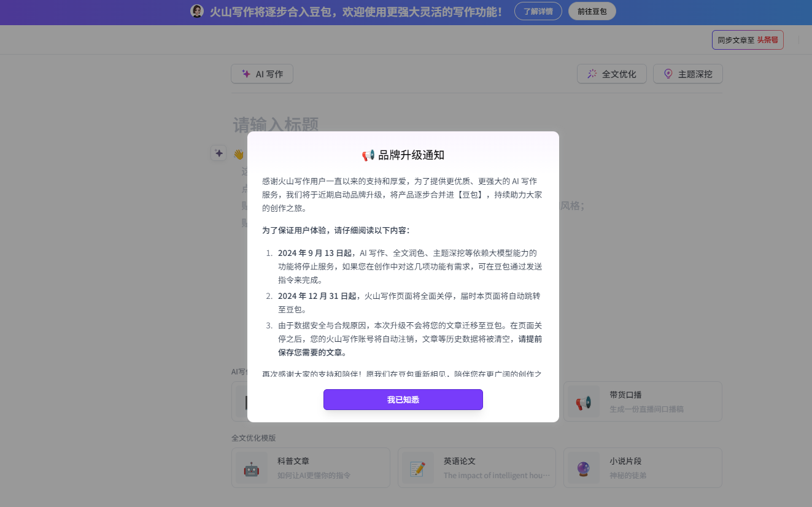Click the text 如何让AI更懂你的指令
This screenshot has width=812, height=507.
[314, 475]
